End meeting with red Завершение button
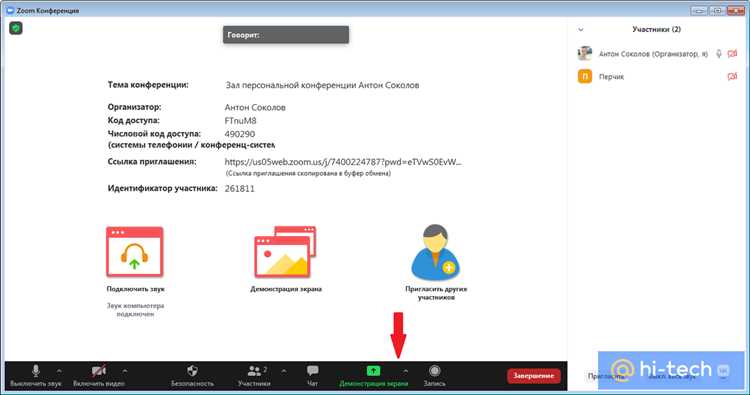The width and height of the screenshot is (750, 395). 533,376
